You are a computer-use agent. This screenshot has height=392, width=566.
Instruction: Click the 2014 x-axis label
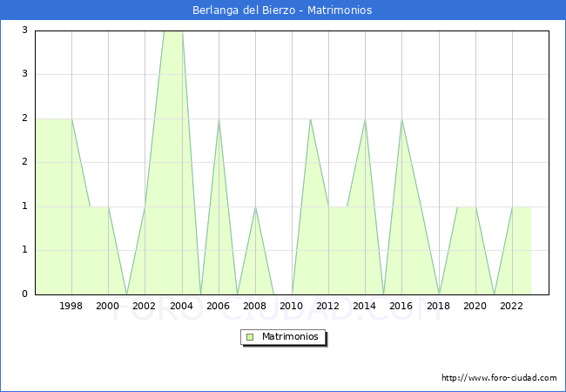point(365,306)
